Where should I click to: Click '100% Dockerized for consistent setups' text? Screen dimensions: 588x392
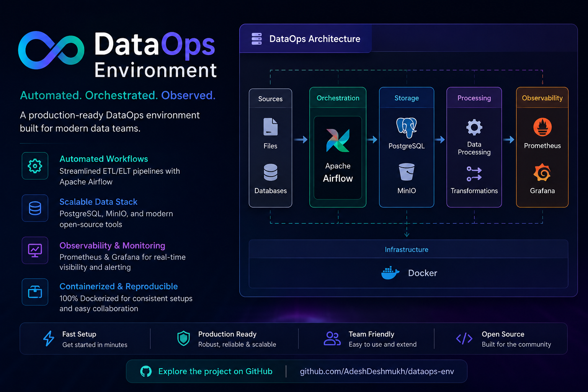point(126,298)
